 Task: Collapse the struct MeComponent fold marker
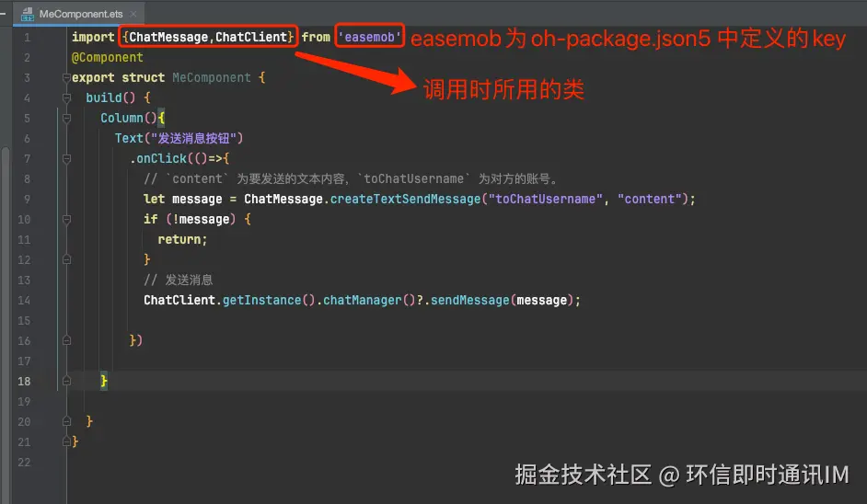click(66, 77)
